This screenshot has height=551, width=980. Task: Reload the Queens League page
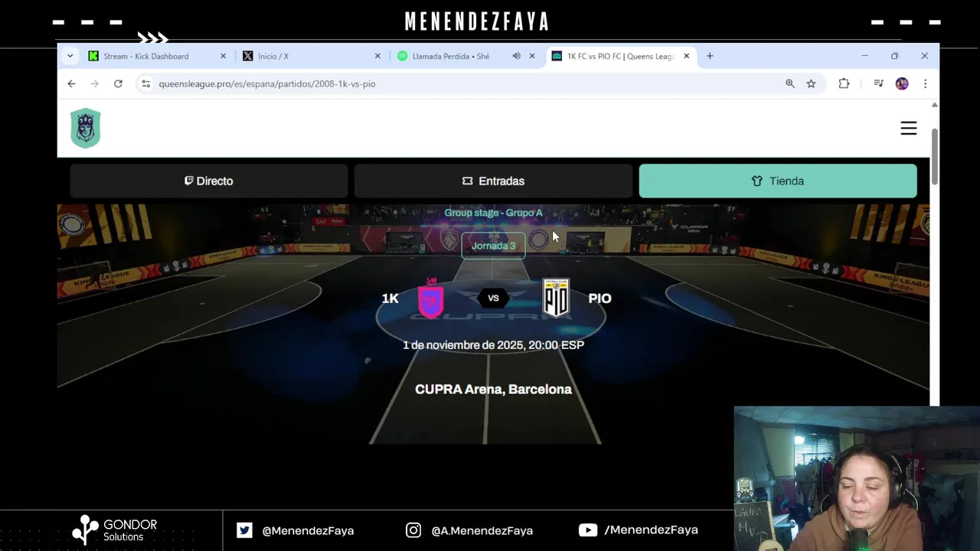[x=118, y=83]
